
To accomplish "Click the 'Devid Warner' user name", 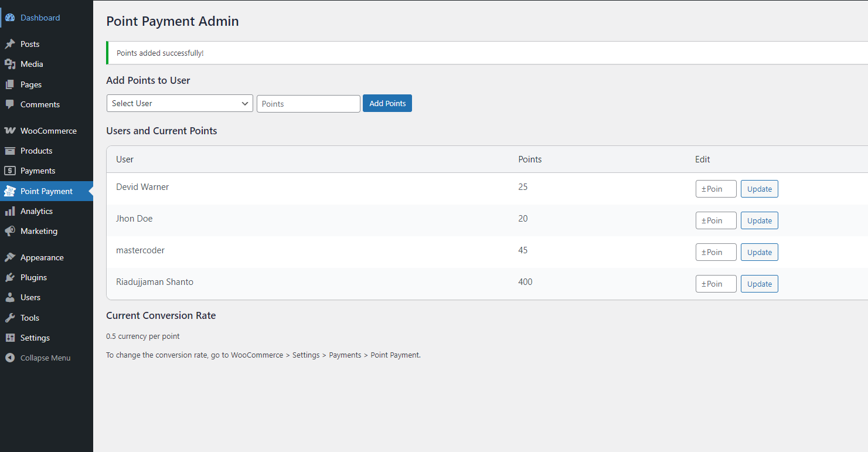I will click(142, 187).
